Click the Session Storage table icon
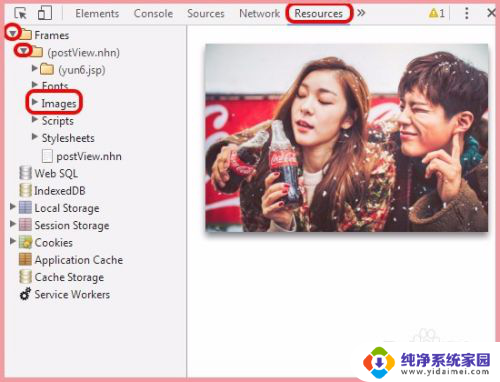 (25, 225)
